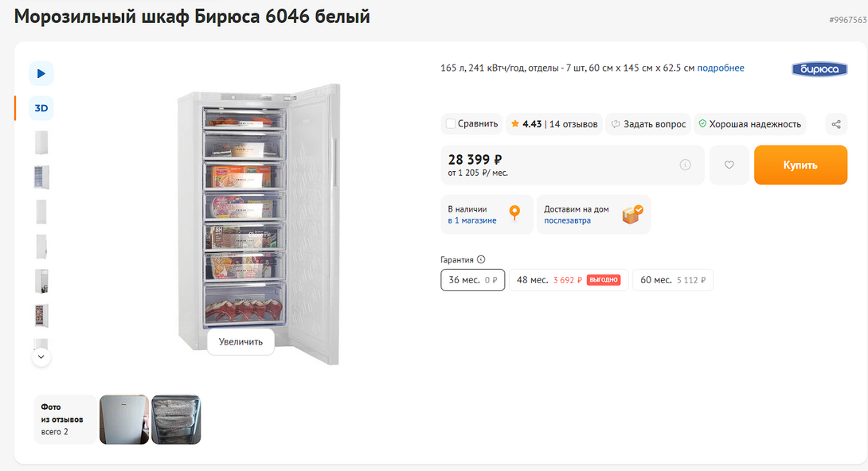Image resolution: width=868 pixels, height=471 pixels.
Task: Open first review photo thumbnail
Action: tap(124, 419)
